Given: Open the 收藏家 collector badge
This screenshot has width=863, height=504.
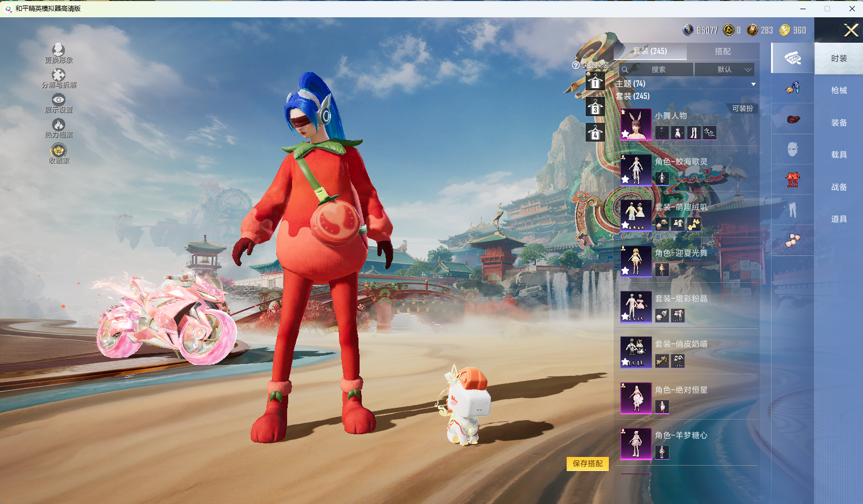Looking at the screenshot, I should tap(58, 150).
